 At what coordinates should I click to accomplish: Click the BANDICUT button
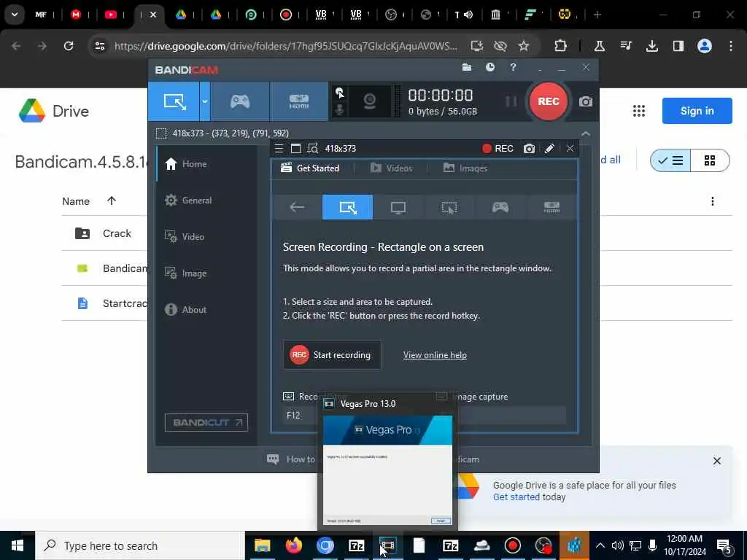206,422
